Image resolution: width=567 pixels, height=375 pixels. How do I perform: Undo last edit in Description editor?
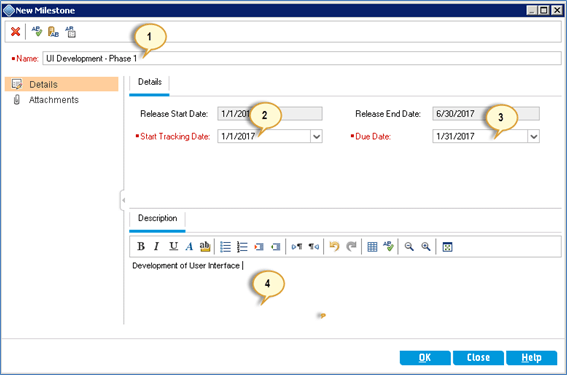(x=334, y=247)
